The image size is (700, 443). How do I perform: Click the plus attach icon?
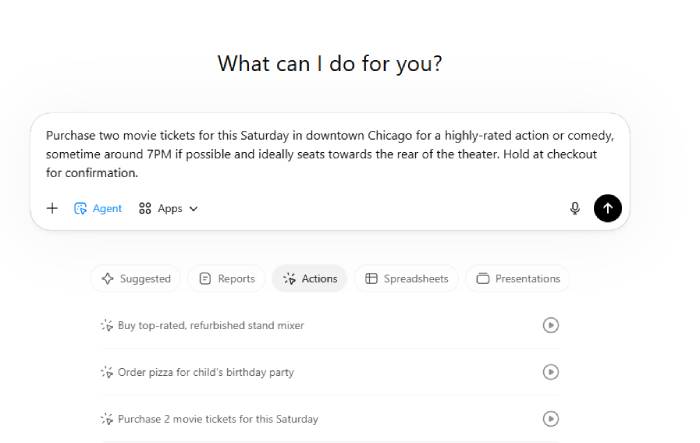[52, 208]
